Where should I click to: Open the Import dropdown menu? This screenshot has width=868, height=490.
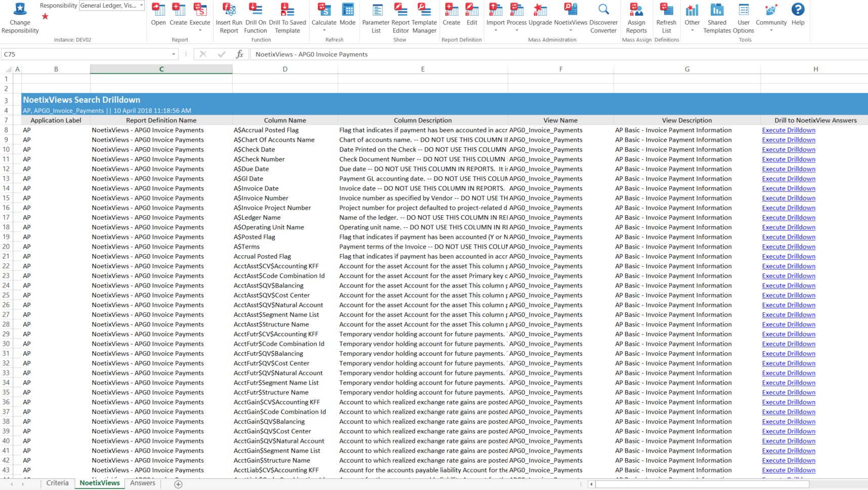[x=495, y=31]
